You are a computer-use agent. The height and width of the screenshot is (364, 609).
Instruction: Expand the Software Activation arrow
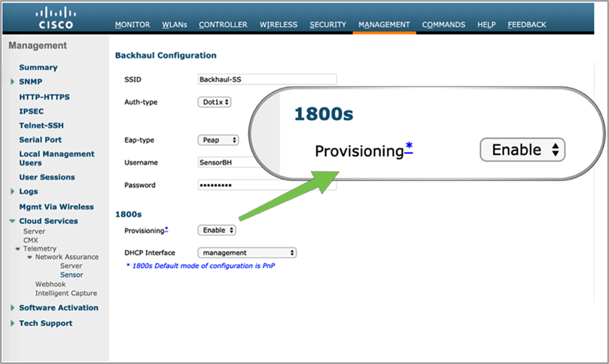(x=13, y=308)
